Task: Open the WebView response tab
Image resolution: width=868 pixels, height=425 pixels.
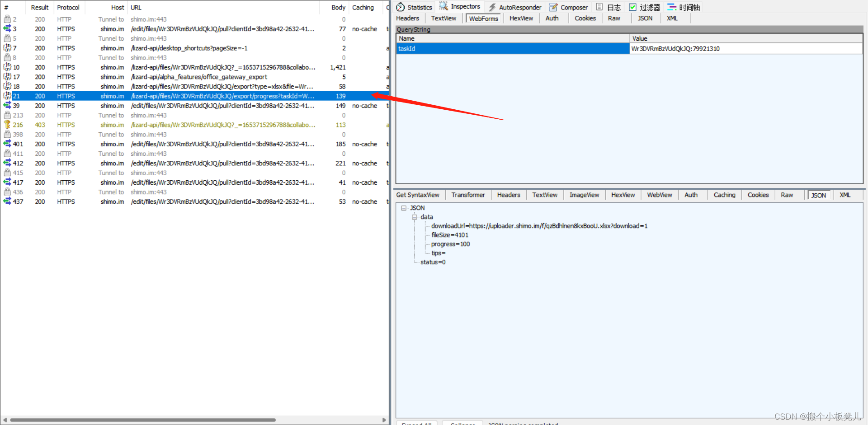Action: point(659,195)
